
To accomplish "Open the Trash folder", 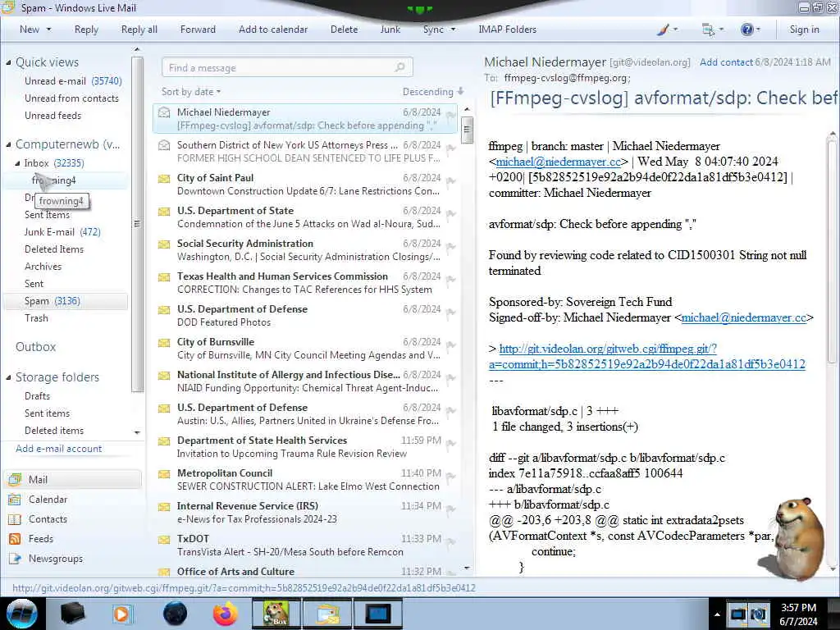I will 36,318.
